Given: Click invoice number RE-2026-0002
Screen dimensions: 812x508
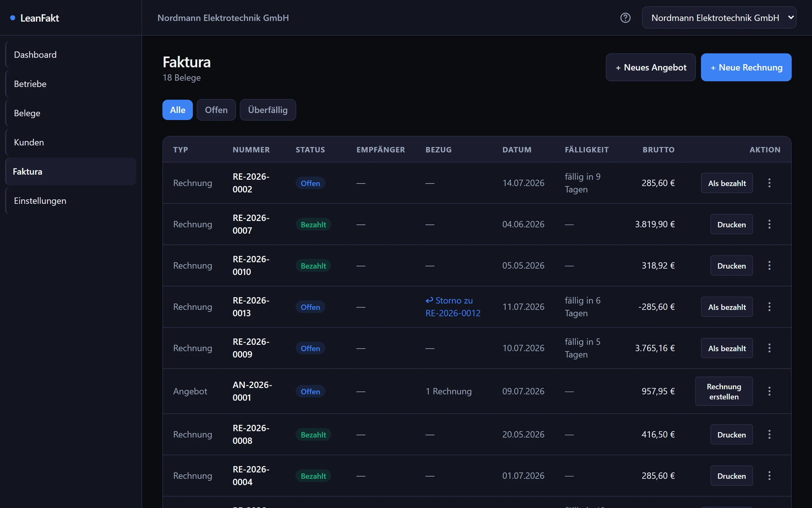Looking at the screenshot, I should coord(251,183).
